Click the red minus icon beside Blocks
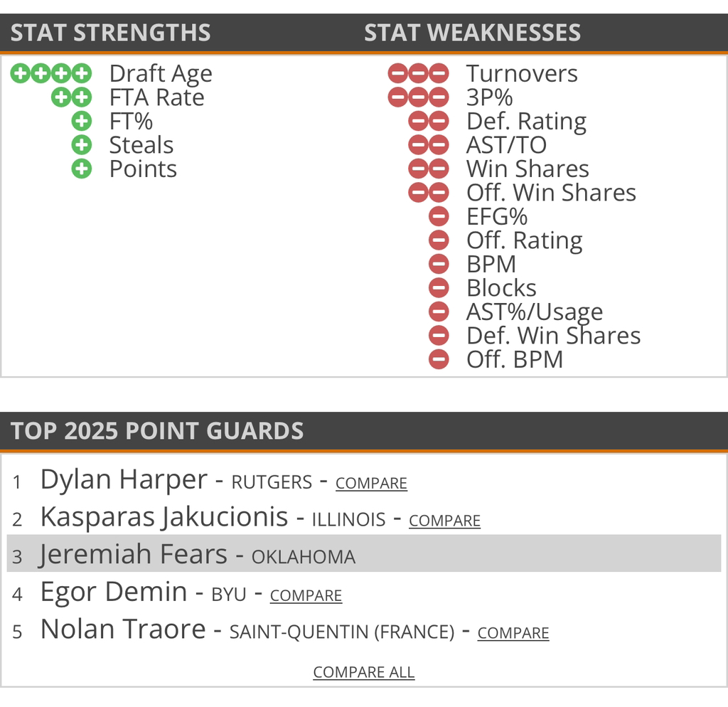 click(x=439, y=288)
